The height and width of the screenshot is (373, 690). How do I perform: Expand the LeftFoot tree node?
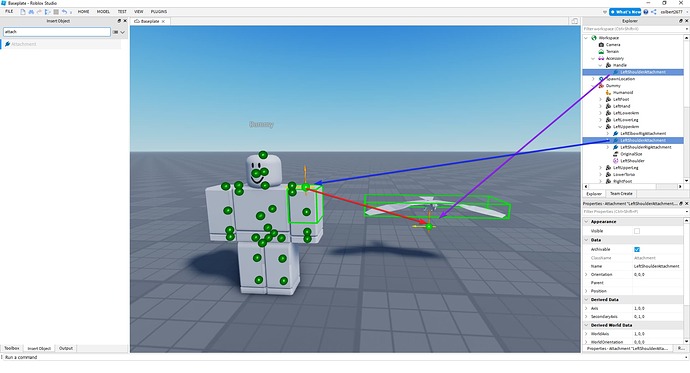click(600, 99)
